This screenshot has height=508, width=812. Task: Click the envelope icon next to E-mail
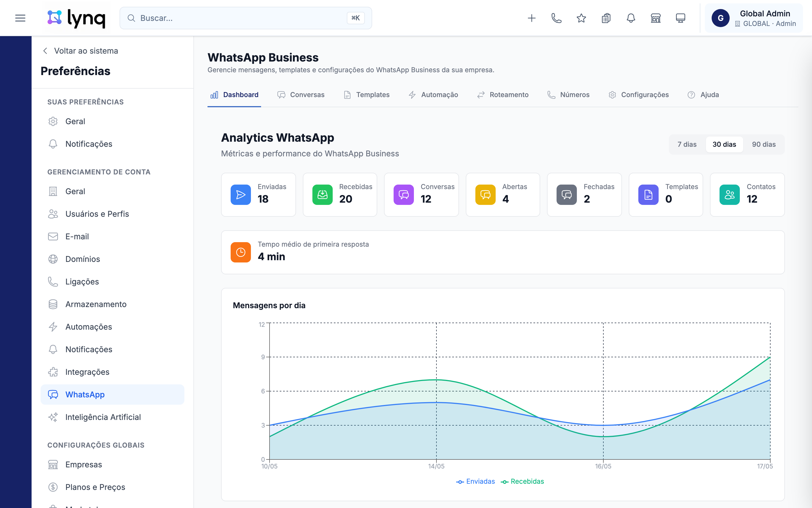click(x=53, y=237)
